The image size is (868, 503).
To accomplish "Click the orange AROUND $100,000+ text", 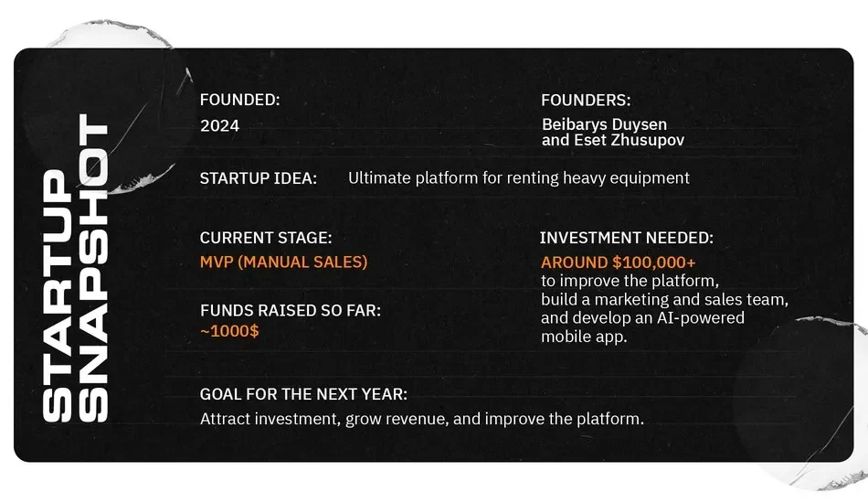I will coord(618,262).
